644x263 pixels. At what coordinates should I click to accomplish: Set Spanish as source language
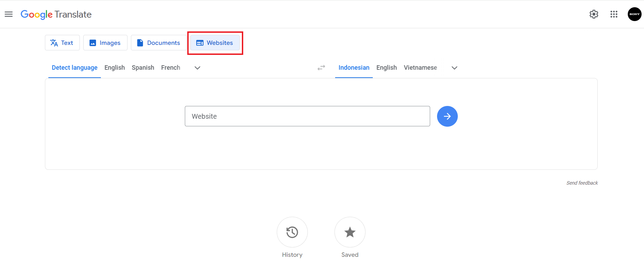pyautogui.click(x=143, y=68)
